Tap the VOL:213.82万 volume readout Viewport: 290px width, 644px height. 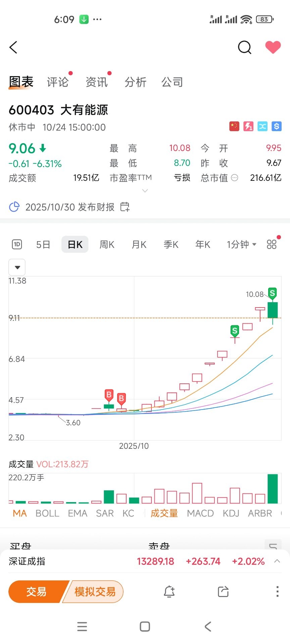click(x=62, y=464)
